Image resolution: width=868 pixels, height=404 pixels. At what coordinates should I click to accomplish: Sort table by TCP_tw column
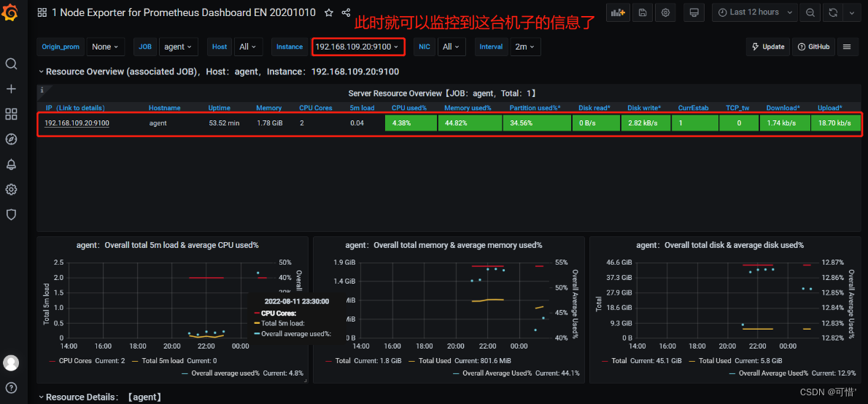pyautogui.click(x=737, y=108)
